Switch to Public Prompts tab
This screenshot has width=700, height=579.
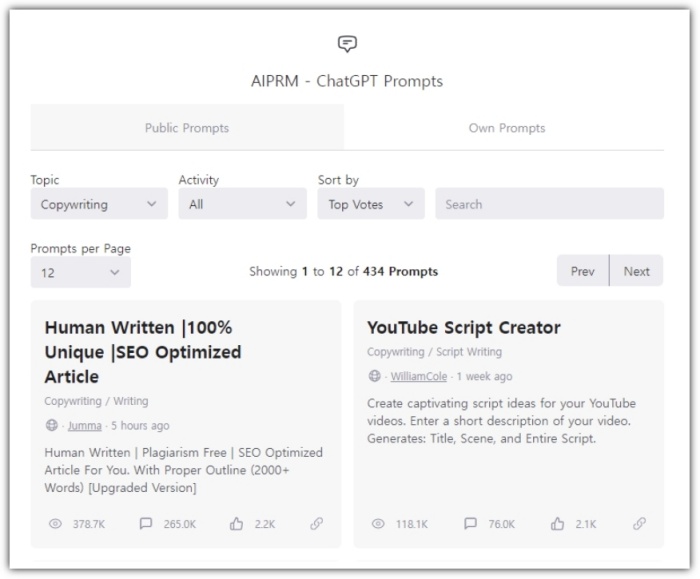coord(187,128)
